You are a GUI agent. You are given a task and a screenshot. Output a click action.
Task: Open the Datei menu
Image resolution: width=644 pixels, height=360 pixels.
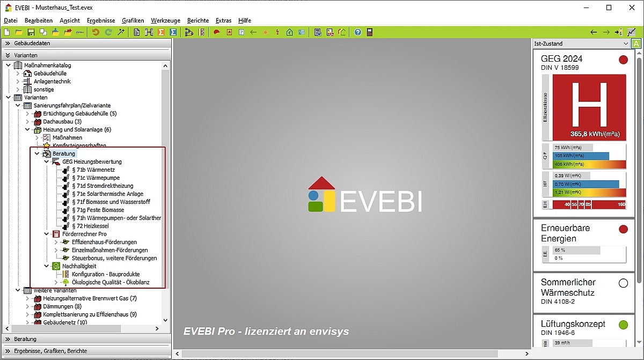[x=11, y=20]
